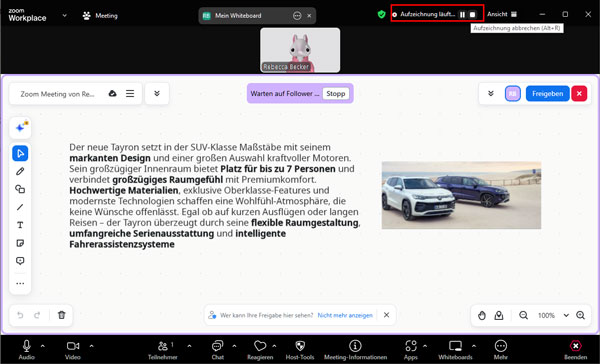
Task: Open the Apps panel
Action: pos(411,349)
